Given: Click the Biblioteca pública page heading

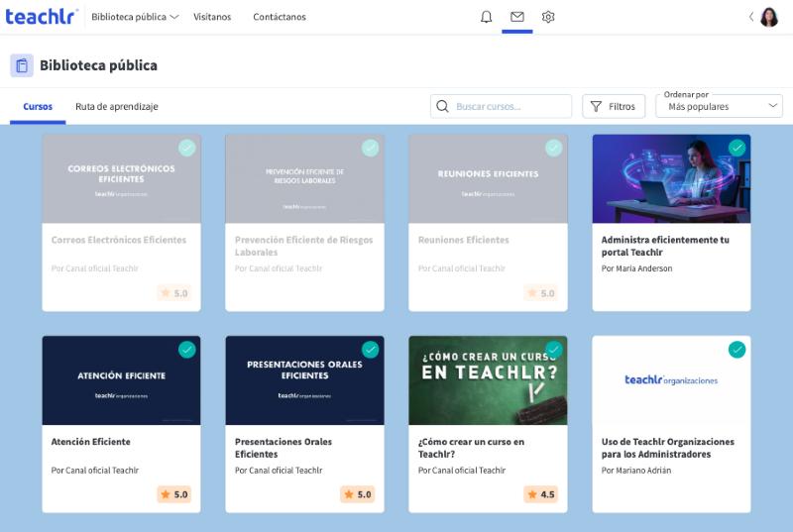Looking at the screenshot, I should pyautogui.click(x=98, y=65).
